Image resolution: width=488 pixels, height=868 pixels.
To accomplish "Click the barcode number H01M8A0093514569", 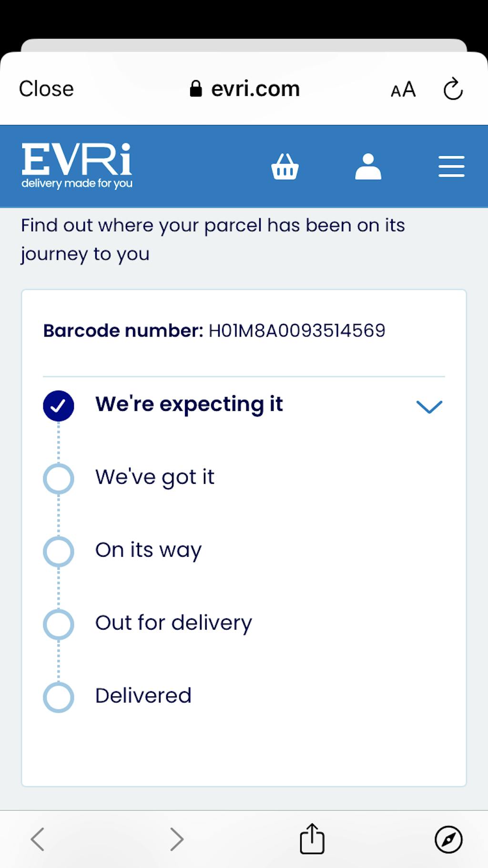I will coord(296,331).
